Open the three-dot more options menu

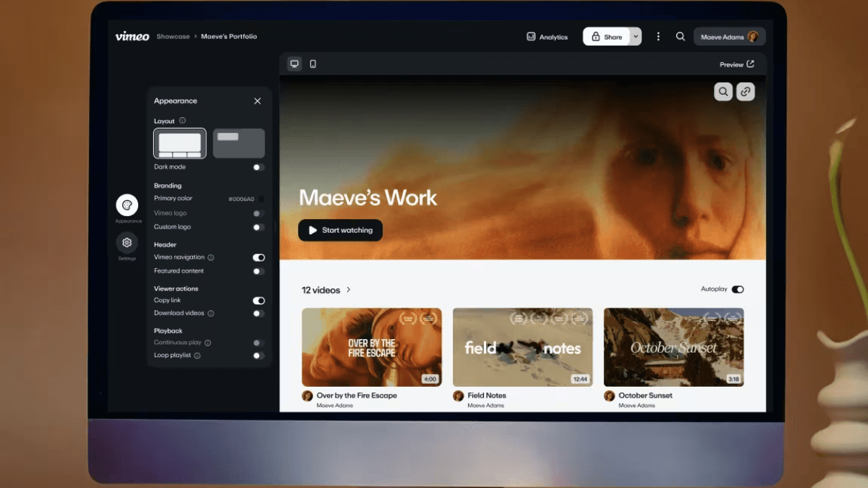pyautogui.click(x=658, y=37)
